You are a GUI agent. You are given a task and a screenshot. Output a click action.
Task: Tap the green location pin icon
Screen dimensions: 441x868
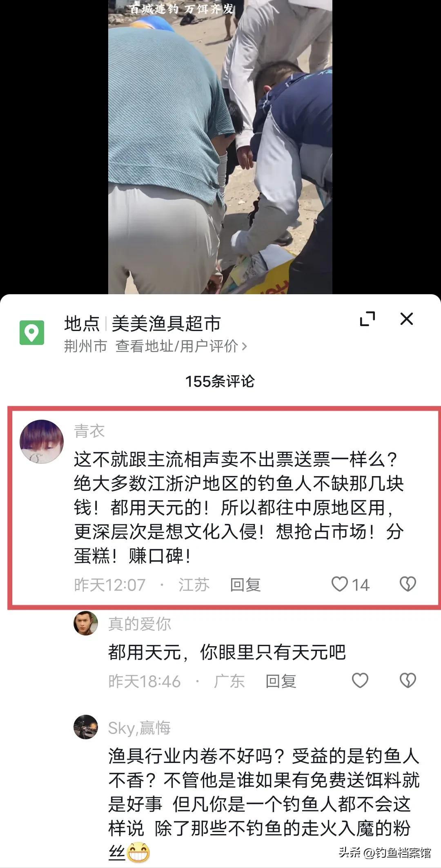(32, 332)
